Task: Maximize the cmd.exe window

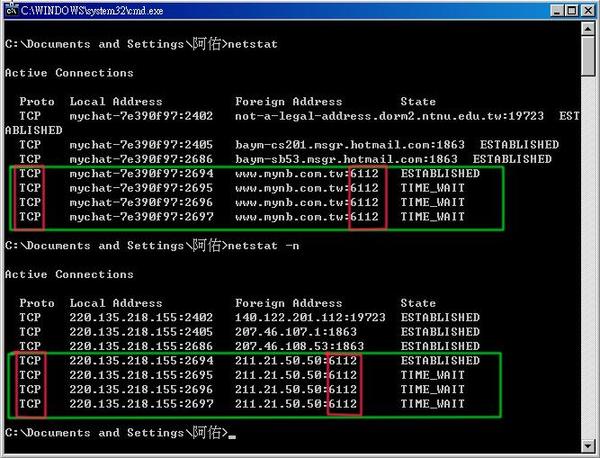Action: point(572,10)
